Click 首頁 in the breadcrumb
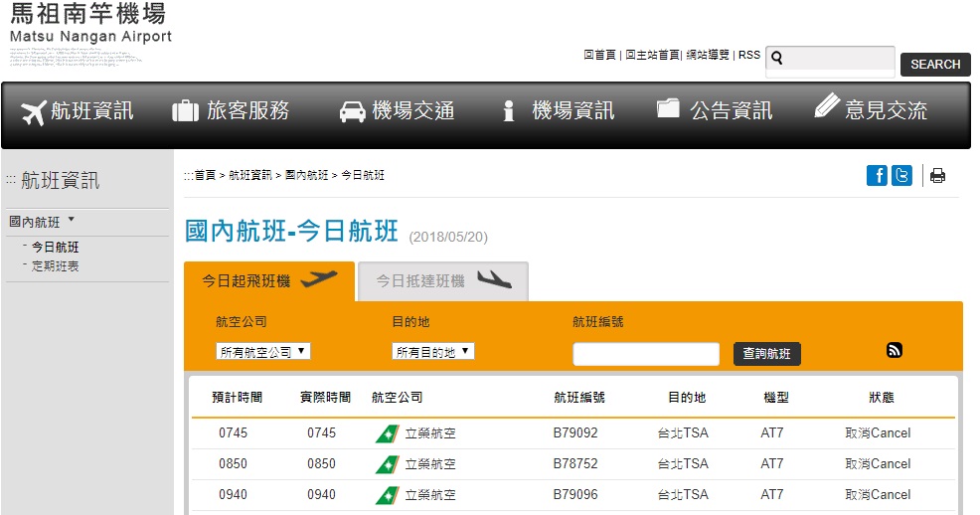Screen dimensions: 980x515 pos(205,175)
